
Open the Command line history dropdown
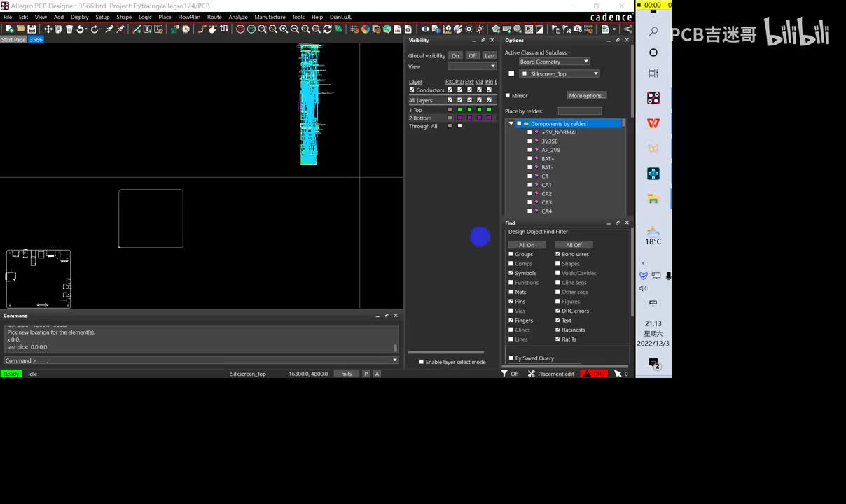tap(395, 360)
